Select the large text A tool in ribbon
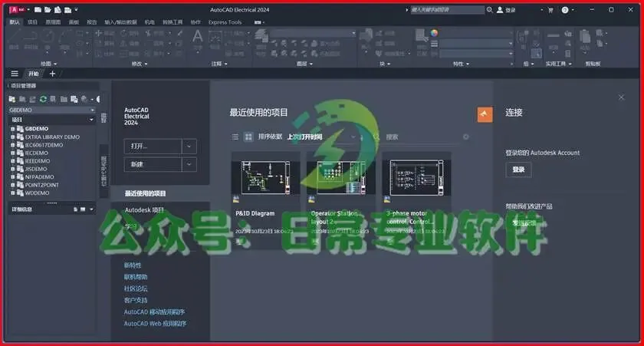644x346 pixels. [198, 38]
